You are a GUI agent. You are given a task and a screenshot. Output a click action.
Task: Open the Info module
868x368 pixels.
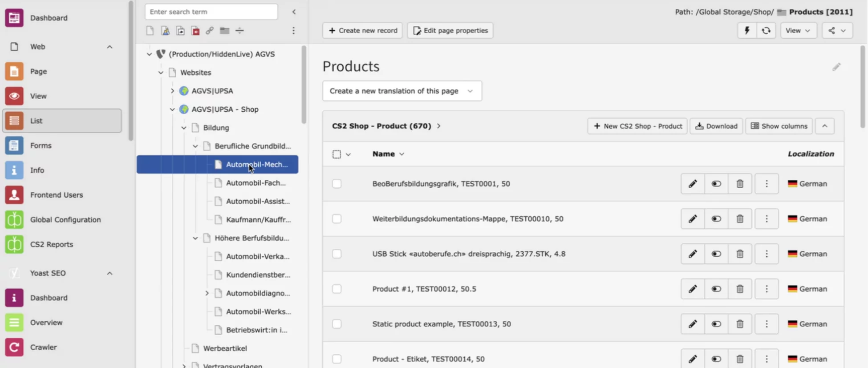(x=62, y=170)
